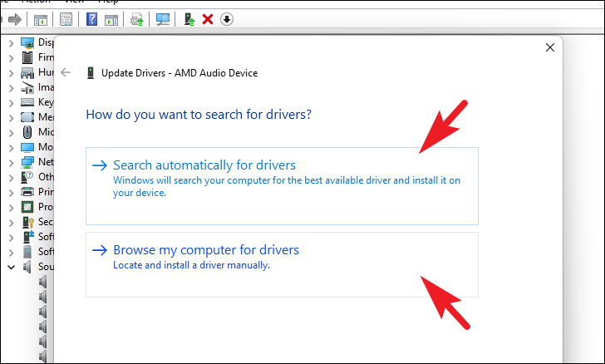
Task: Select the Display adapters icon in the tree
Action: point(27,42)
